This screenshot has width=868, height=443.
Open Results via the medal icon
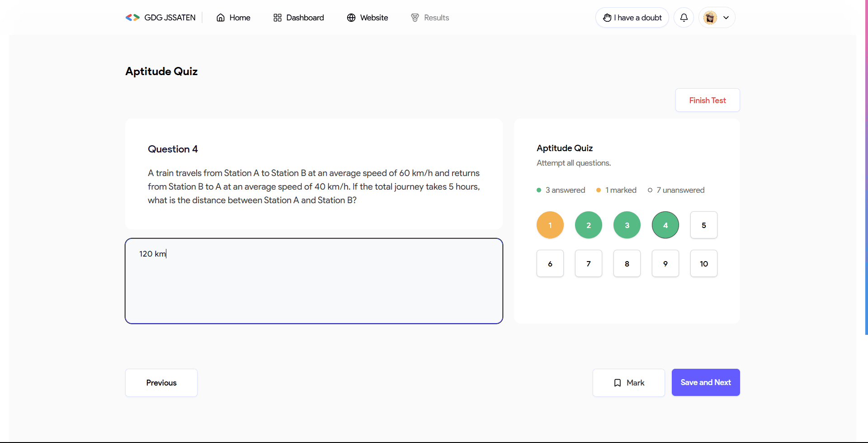coord(415,17)
